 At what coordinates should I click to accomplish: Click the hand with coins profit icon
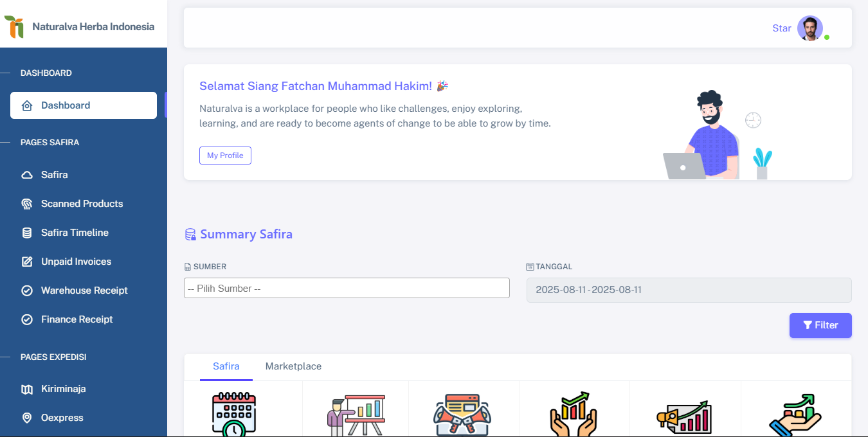pos(795,415)
